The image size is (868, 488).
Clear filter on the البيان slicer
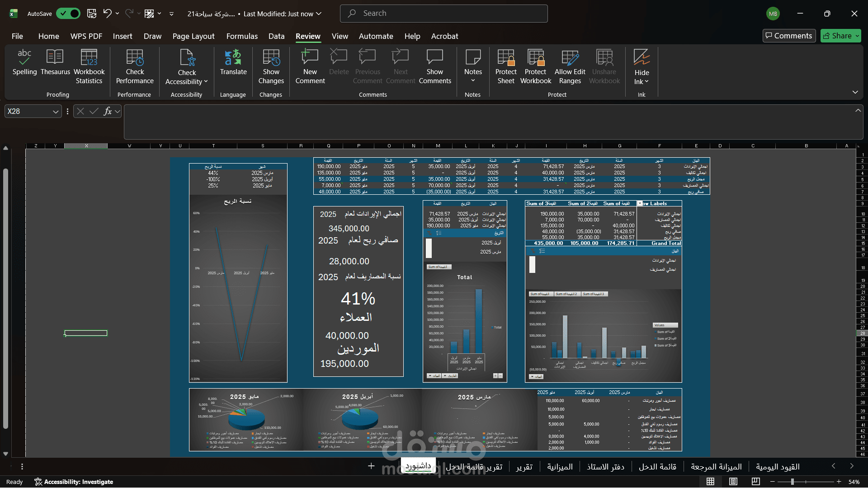pos(533,251)
